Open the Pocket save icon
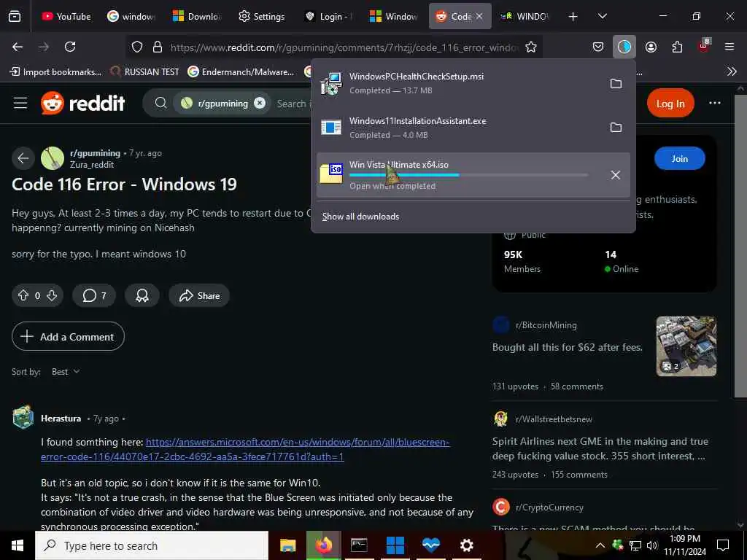 pyautogui.click(x=598, y=47)
